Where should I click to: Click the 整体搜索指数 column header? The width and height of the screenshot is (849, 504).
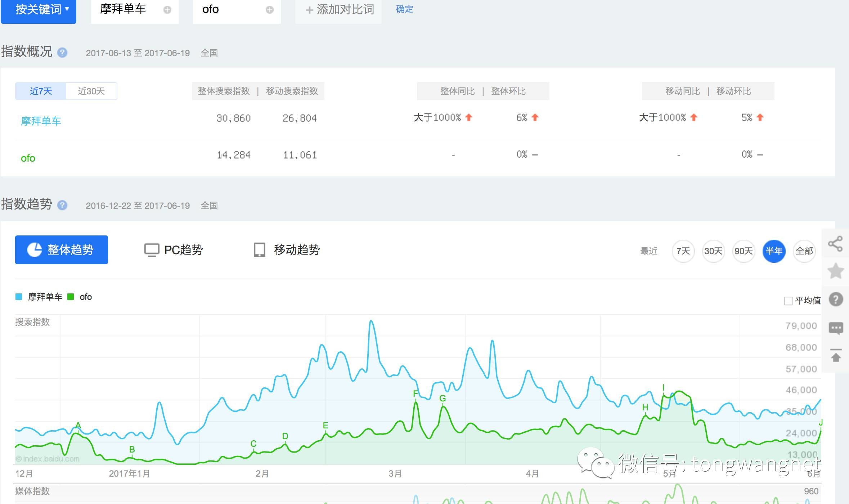[224, 91]
